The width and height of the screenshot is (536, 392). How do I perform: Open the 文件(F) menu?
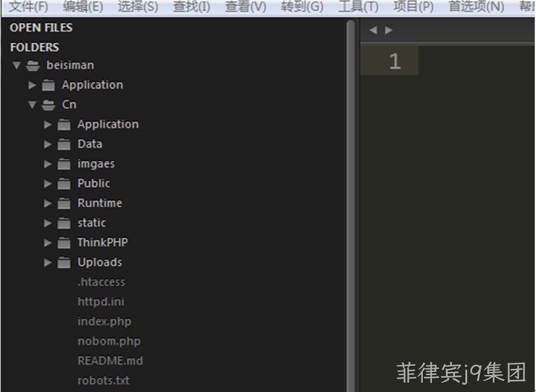coord(29,7)
